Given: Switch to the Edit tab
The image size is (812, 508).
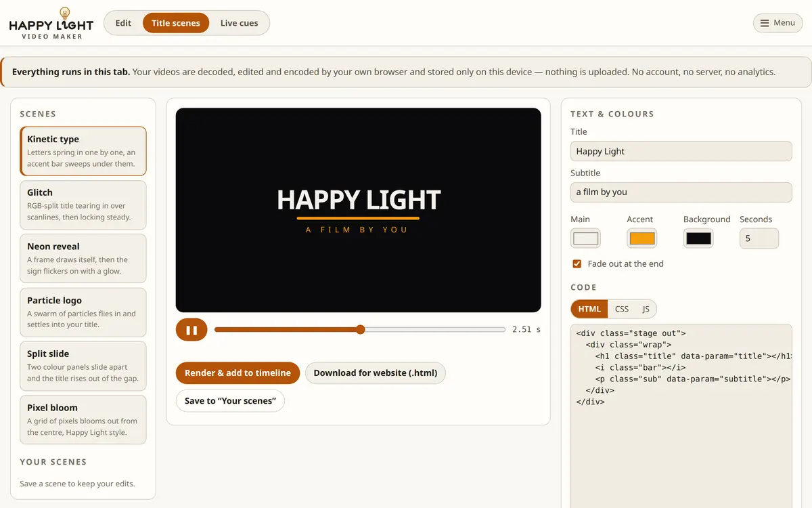Looking at the screenshot, I should (123, 23).
